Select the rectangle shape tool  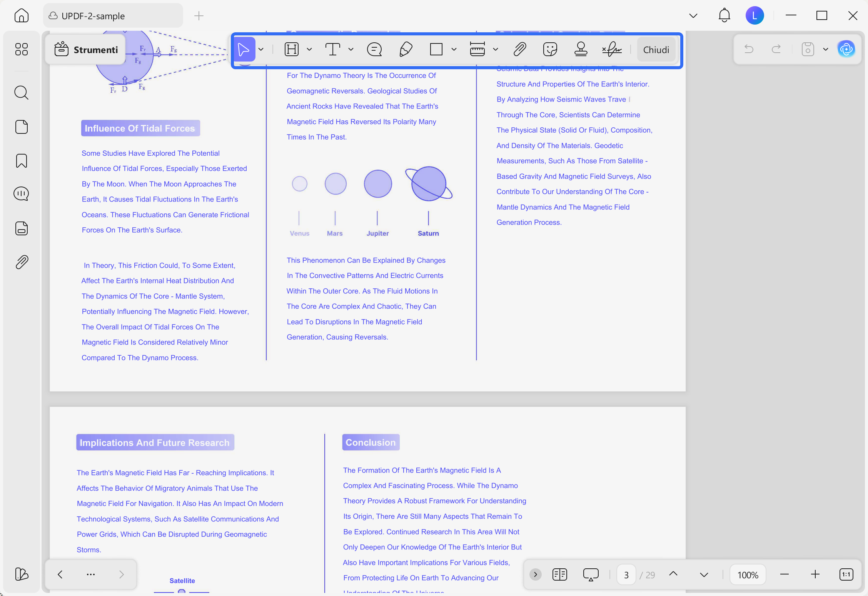[x=436, y=50]
